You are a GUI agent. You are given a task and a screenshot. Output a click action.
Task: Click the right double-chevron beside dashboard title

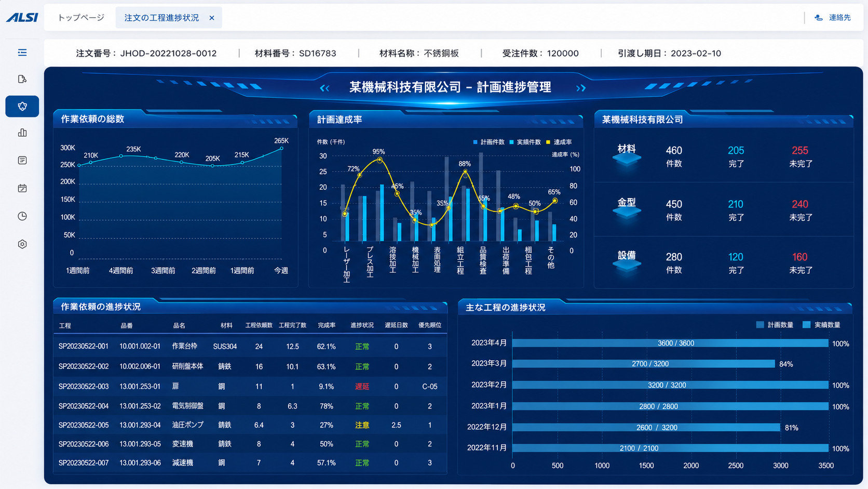tap(581, 88)
